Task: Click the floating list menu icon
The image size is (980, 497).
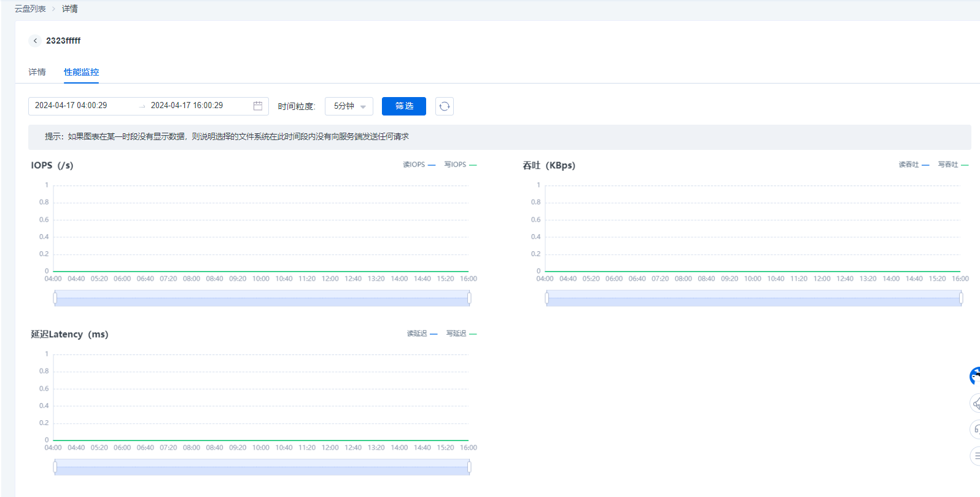Action: (x=975, y=456)
